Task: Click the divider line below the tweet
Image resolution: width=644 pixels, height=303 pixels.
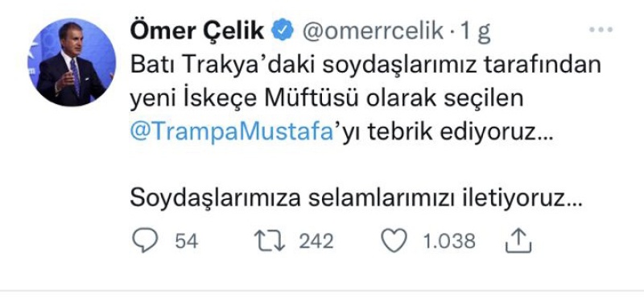Action: point(322,291)
